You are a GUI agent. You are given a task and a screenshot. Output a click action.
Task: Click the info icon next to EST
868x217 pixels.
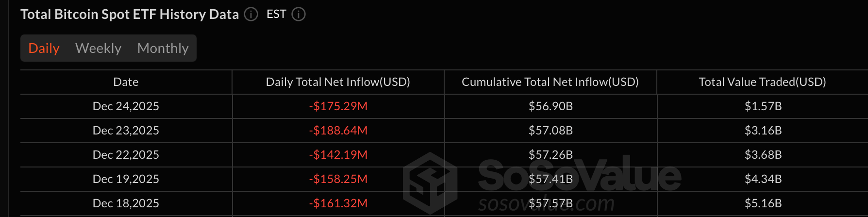pos(299,15)
